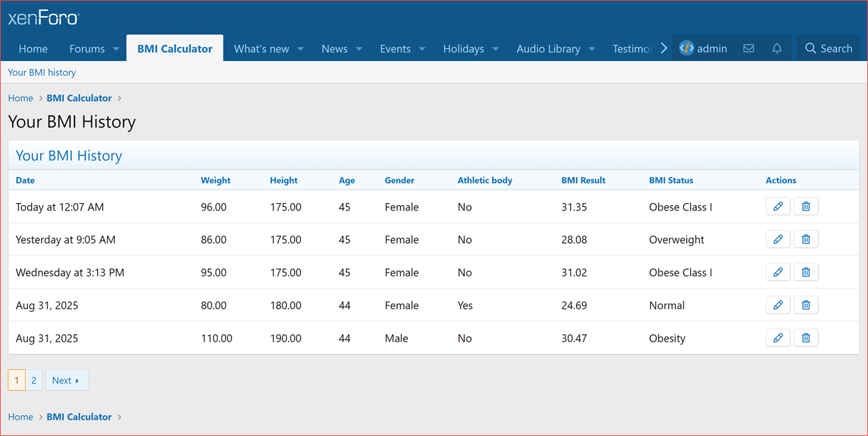
Task: Check your conversations via the envelope icon
Action: tap(748, 48)
